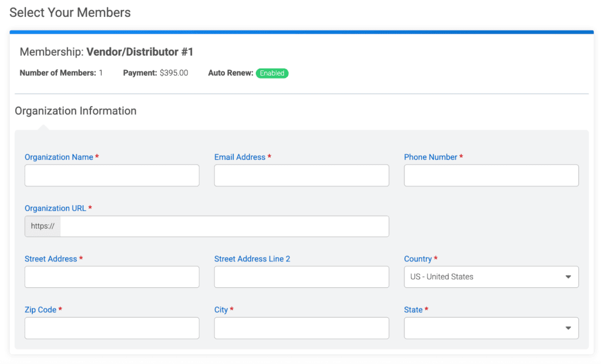This screenshot has height=364, width=601.
Task: Click the Street Address Line 2 label
Action: [x=252, y=258]
